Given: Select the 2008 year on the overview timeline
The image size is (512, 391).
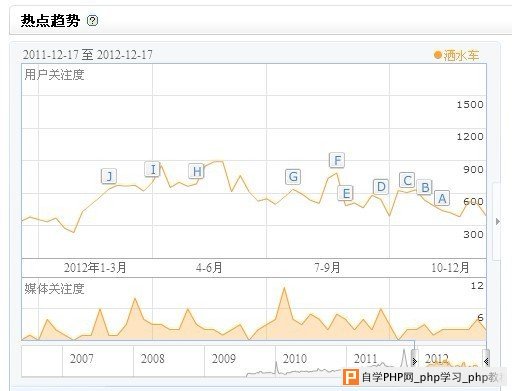Looking at the screenshot, I should click(x=153, y=359).
